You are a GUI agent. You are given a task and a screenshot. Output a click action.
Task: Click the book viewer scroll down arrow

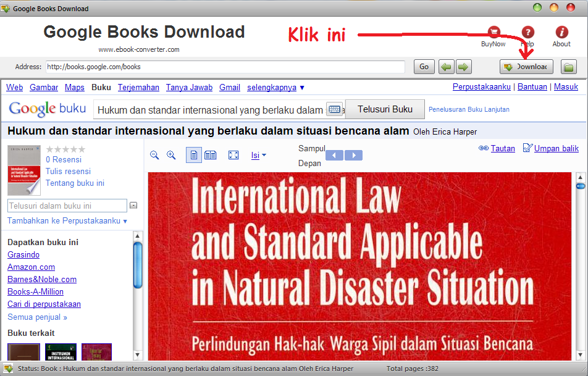point(581,354)
